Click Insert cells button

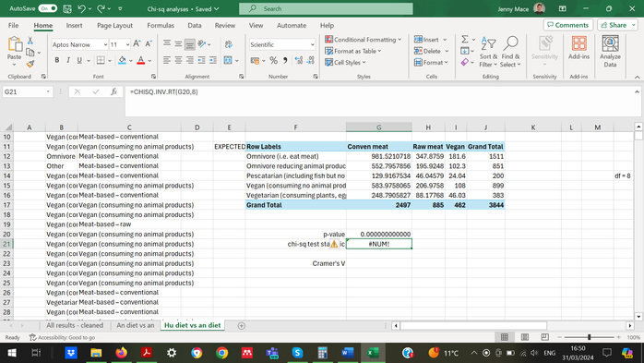(426, 40)
